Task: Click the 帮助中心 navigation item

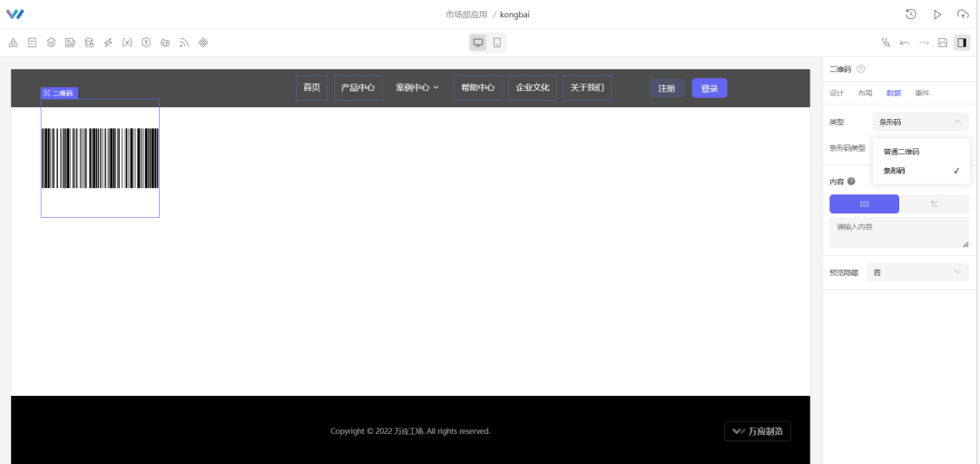Action: (x=478, y=88)
